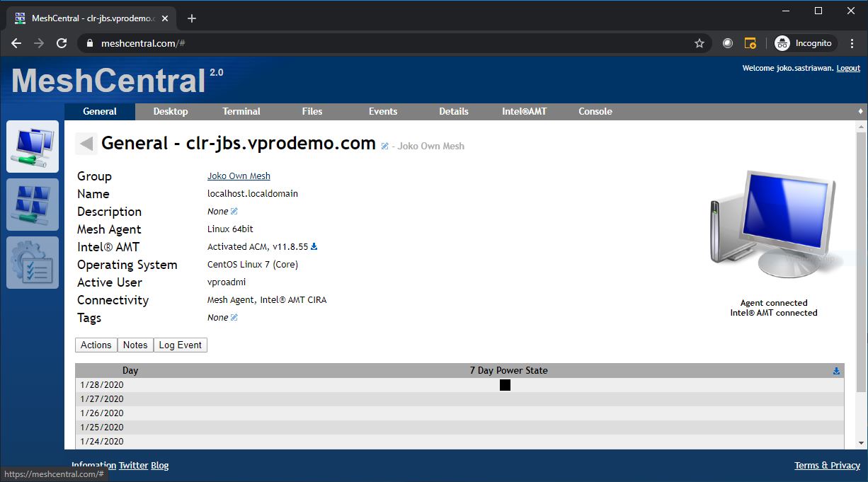Click the back arrow next to General
This screenshot has width=868, height=482.
86,144
